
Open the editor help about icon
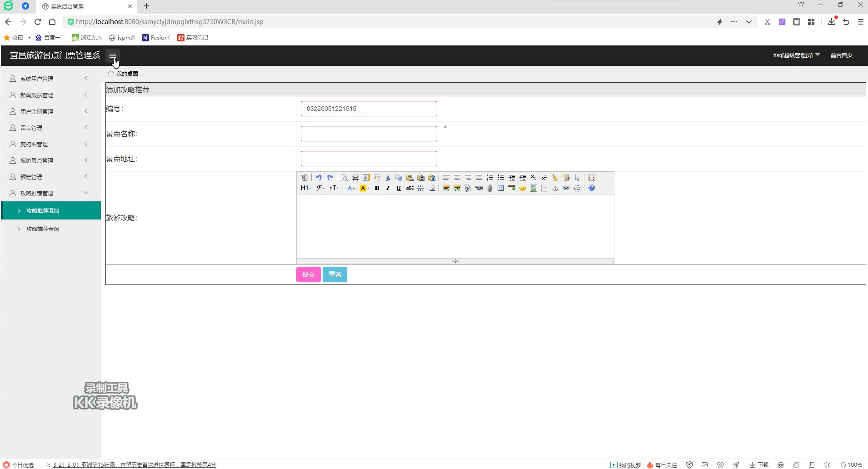592,188
